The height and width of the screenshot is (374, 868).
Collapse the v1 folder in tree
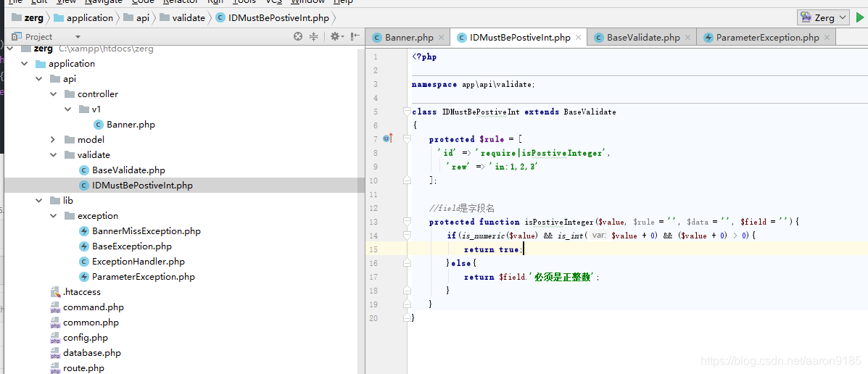(x=67, y=109)
